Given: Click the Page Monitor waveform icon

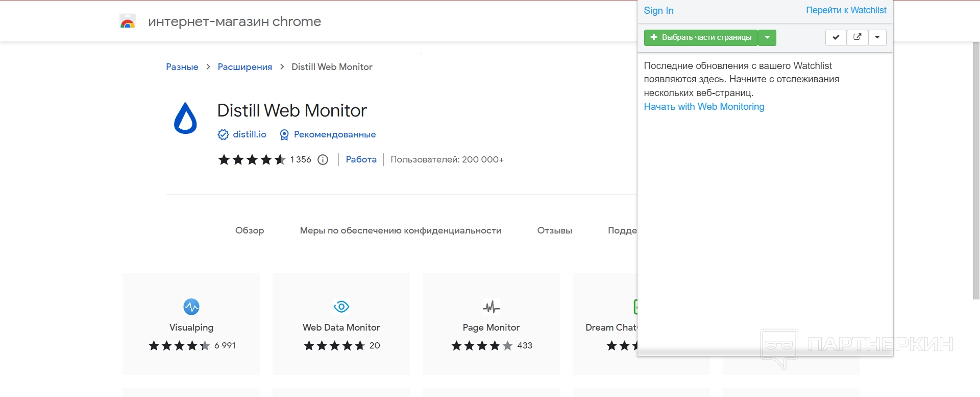Looking at the screenshot, I should (x=491, y=307).
